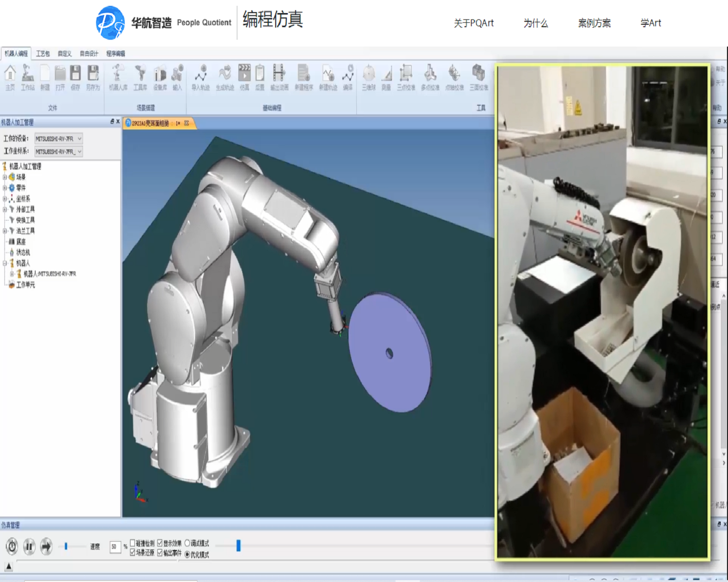Click the 输出动画 export animation icon

click(x=279, y=77)
